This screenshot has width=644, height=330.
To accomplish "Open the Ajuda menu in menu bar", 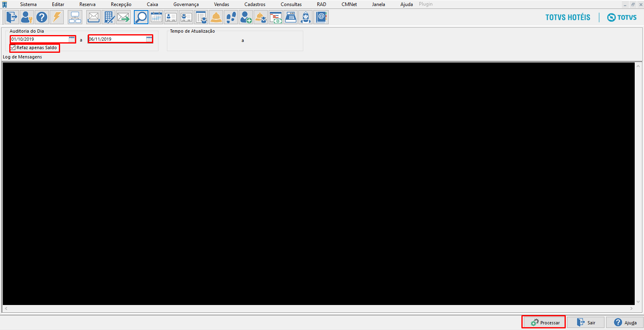I will (406, 4).
